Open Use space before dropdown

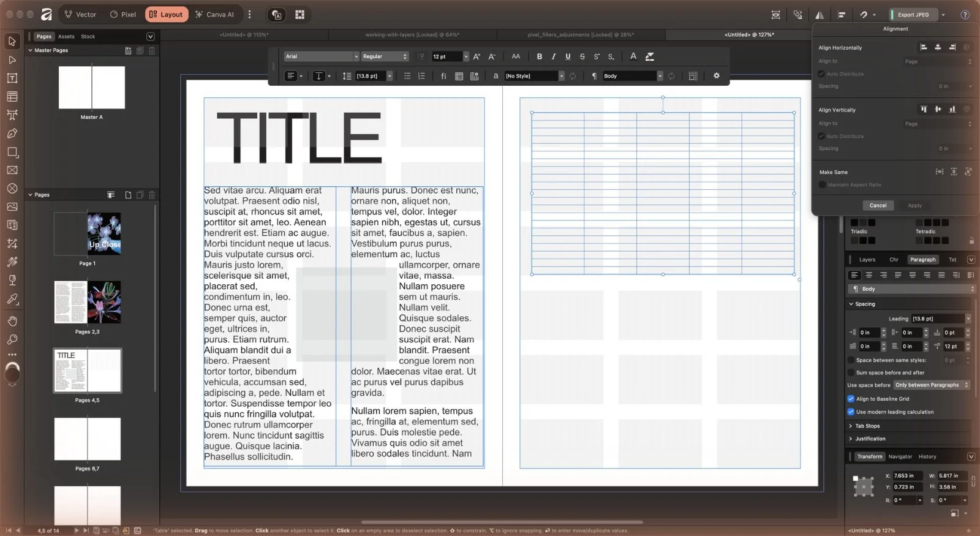point(932,385)
